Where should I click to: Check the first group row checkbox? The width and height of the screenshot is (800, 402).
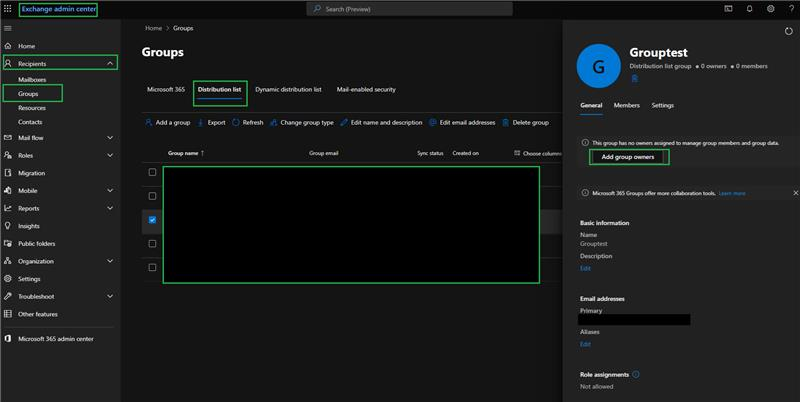[x=152, y=172]
